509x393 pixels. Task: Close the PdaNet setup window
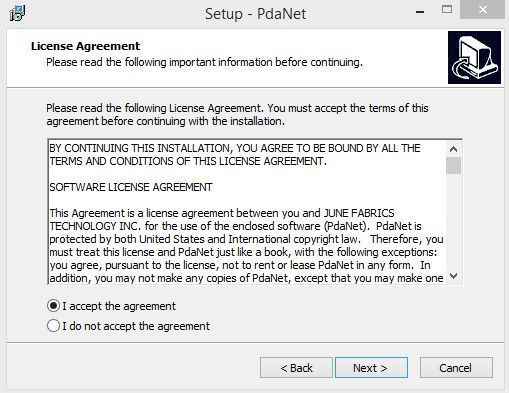(x=482, y=10)
